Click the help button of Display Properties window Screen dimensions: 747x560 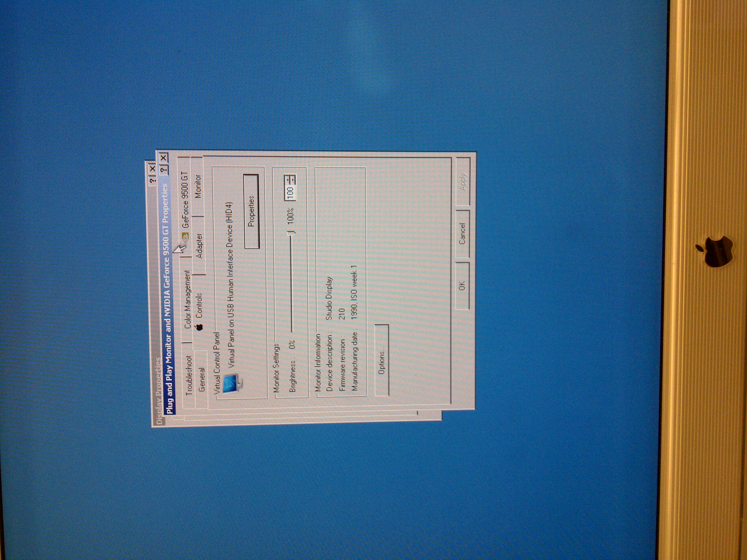(x=152, y=181)
